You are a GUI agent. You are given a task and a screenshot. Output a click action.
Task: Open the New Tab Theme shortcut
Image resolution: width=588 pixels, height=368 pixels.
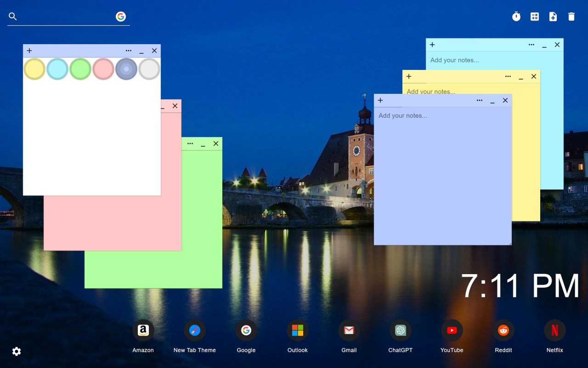tap(194, 331)
